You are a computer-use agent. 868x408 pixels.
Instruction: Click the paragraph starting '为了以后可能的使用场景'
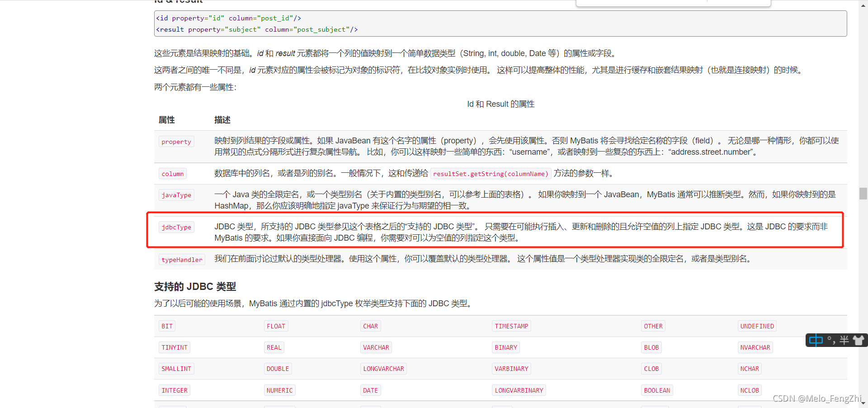tap(314, 304)
